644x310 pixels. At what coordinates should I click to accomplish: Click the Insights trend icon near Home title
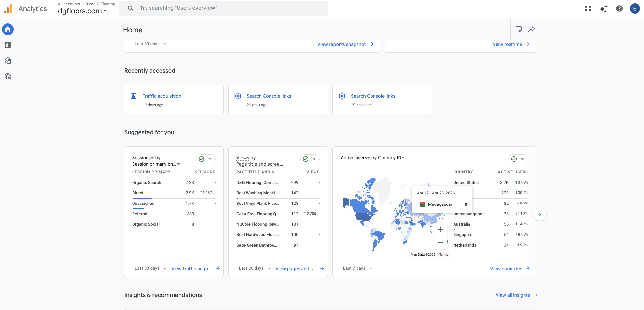pos(532,29)
